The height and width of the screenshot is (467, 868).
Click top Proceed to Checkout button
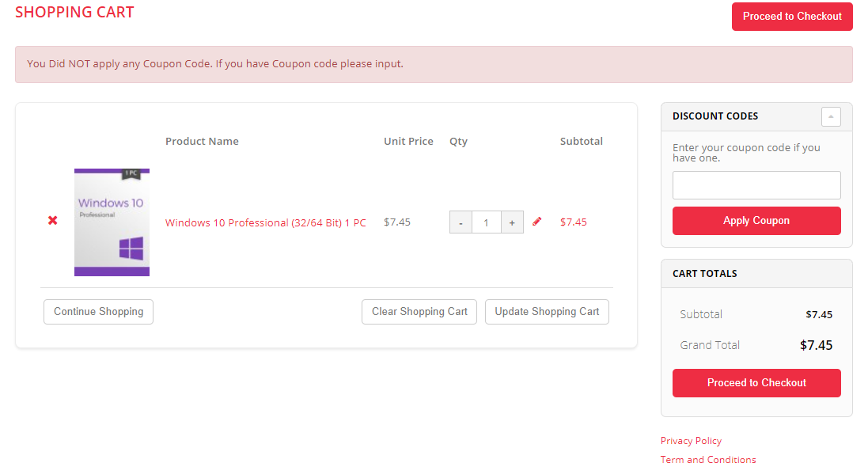click(792, 17)
